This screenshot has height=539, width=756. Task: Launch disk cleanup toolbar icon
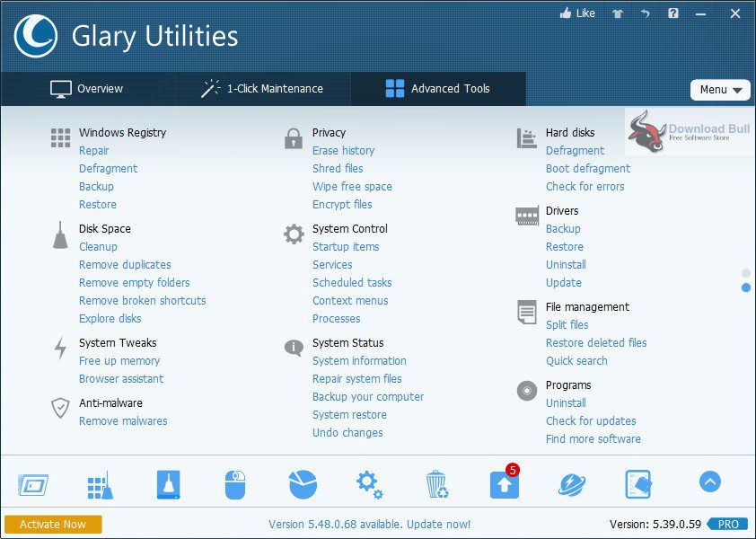point(168,484)
